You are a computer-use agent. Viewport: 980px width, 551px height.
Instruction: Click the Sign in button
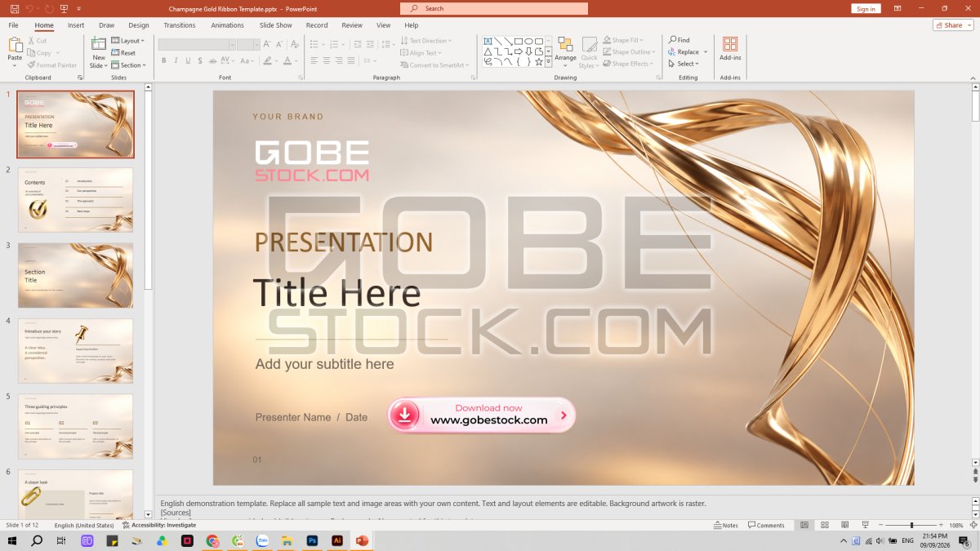click(x=866, y=8)
